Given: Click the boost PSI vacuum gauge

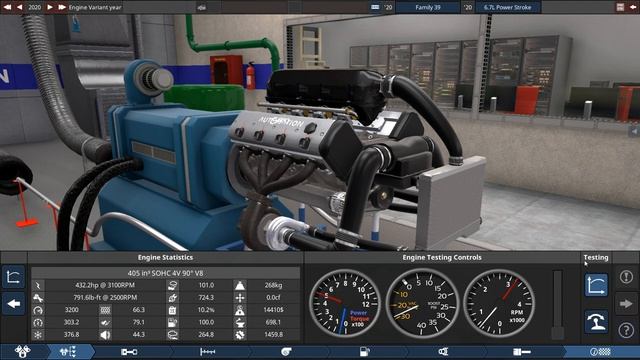Looking at the screenshot, I should click(422, 304).
